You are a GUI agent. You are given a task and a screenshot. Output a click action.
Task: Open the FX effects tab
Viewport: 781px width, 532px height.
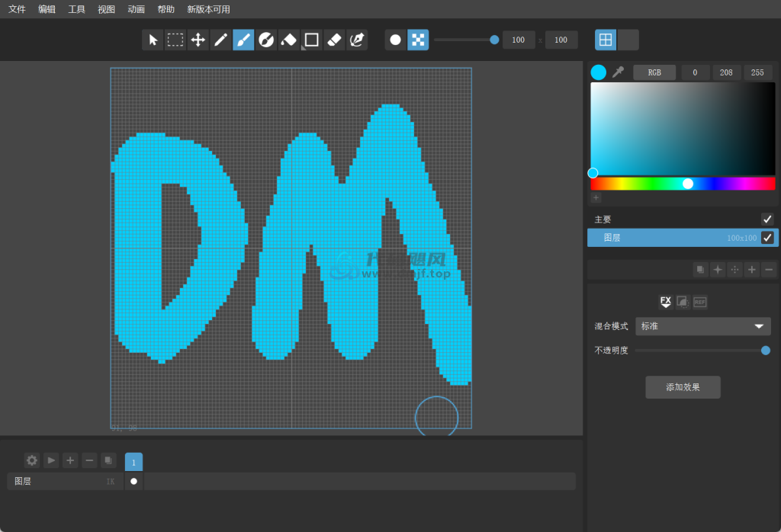(x=666, y=302)
